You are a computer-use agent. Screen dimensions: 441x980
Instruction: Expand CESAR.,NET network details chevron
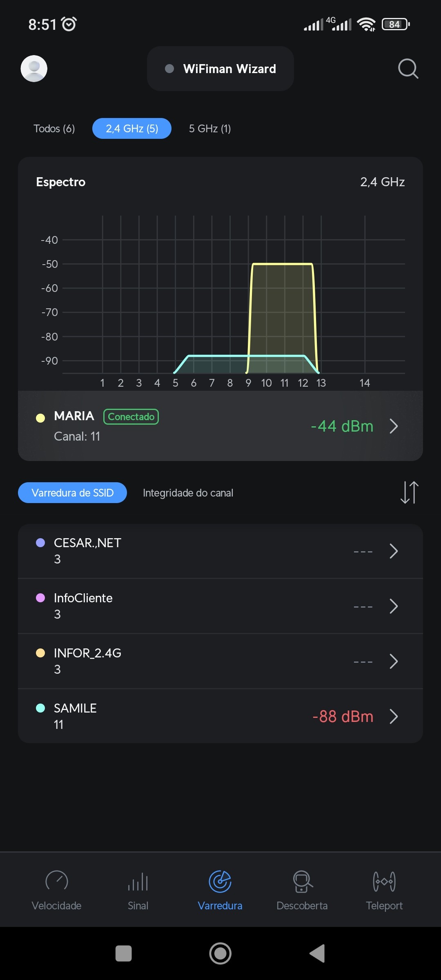click(394, 551)
